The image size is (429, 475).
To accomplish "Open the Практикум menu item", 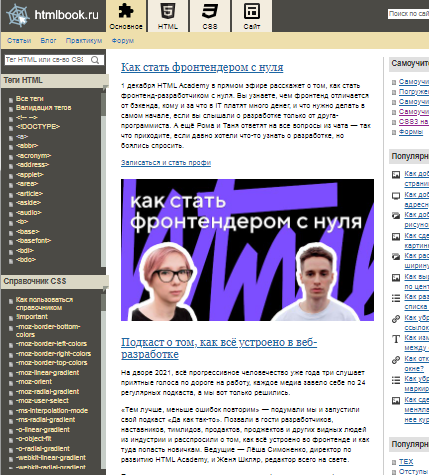I will click(84, 41).
